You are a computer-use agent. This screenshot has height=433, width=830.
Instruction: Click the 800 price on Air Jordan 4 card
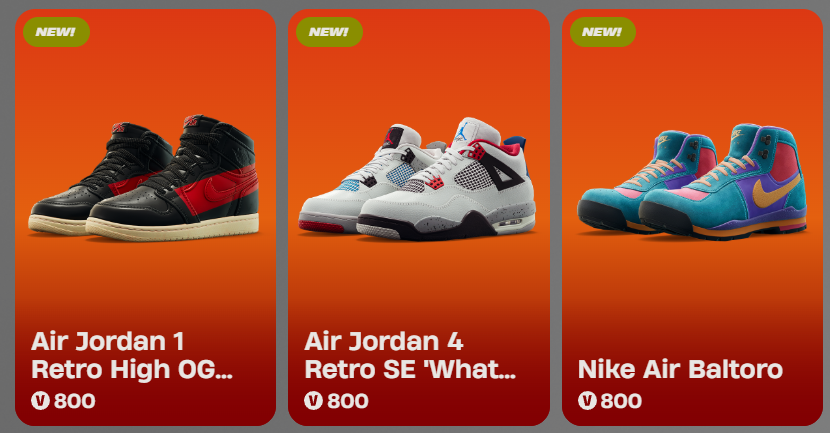[x=348, y=401]
